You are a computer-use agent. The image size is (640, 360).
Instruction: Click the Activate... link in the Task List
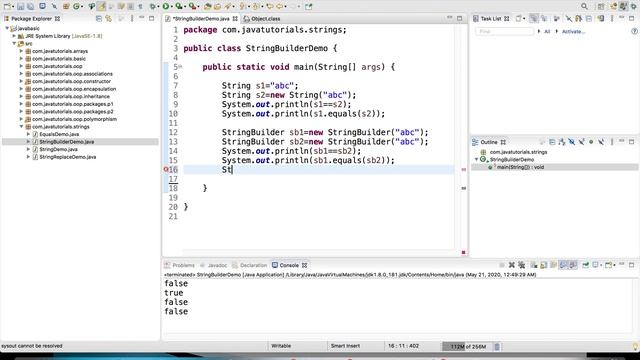tap(573, 31)
